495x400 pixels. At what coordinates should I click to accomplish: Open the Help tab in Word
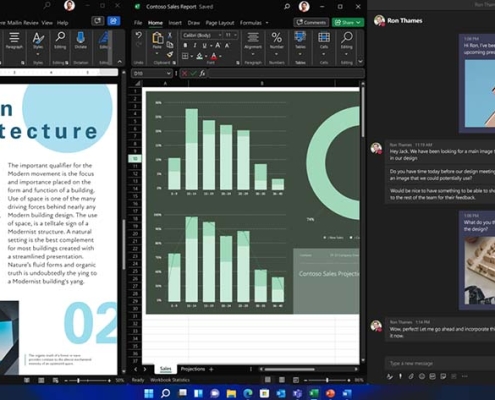click(x=62, y=23)
